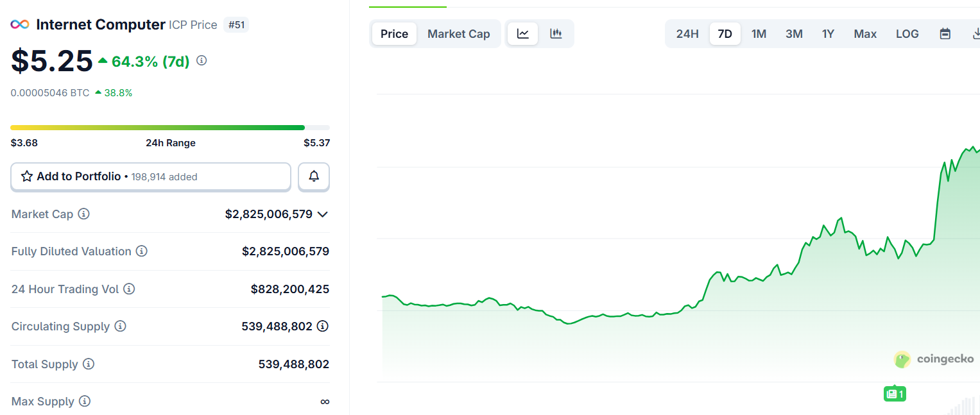Expand Circulating Supply details info icon at right
The height and width of the screenshot is (415, 980).
tap(323, 326)
